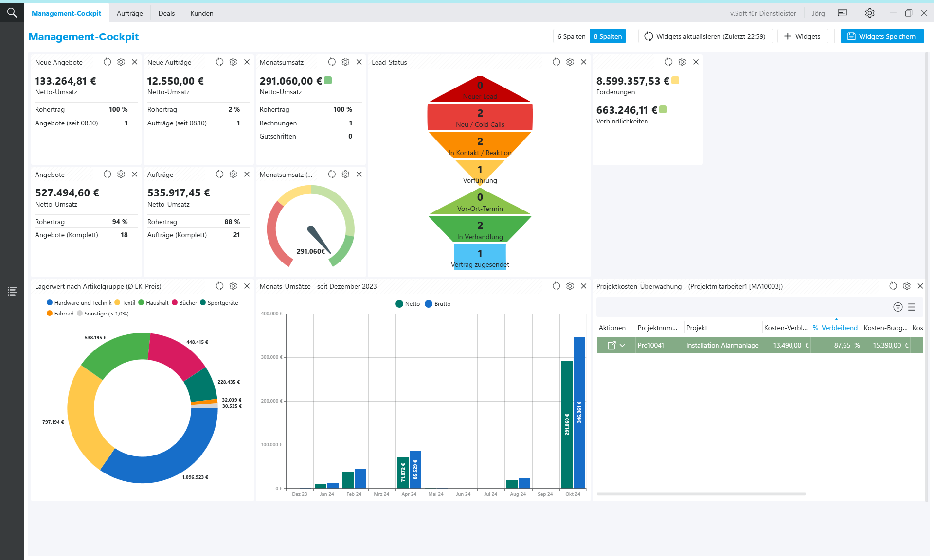The width and height of the screenshot is (934, 560).
Task: Toggle Sportgeräte legend entry
Action: [x=219, y=302]
